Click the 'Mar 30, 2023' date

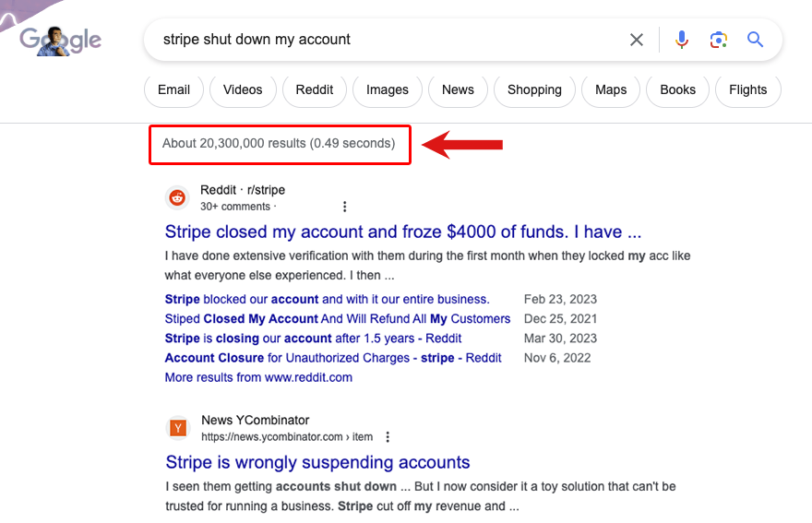(560, 339)
